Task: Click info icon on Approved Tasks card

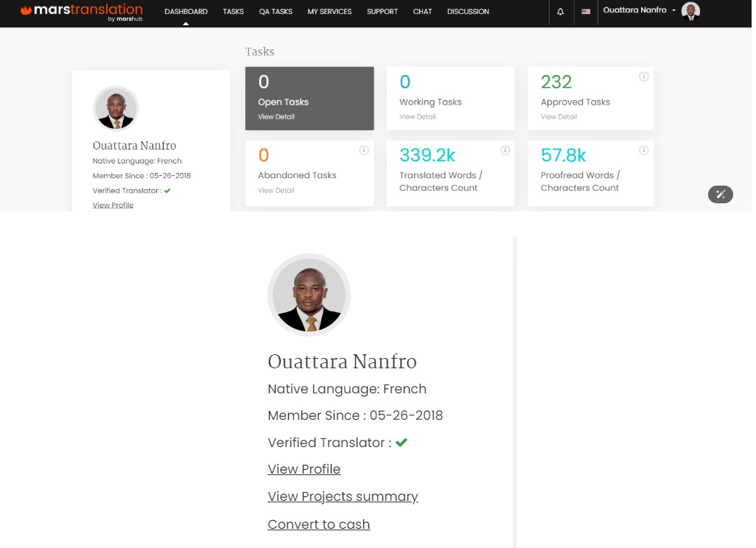Action: point(644,77)
